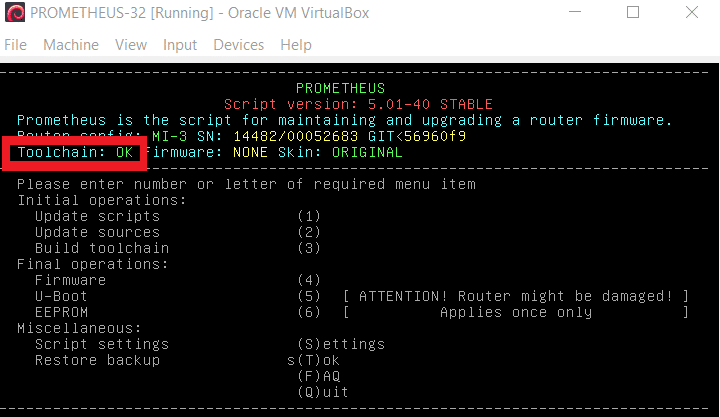Open the Machine menu
This screenshot has height=417, width=720.
click(x=71, y=45)
